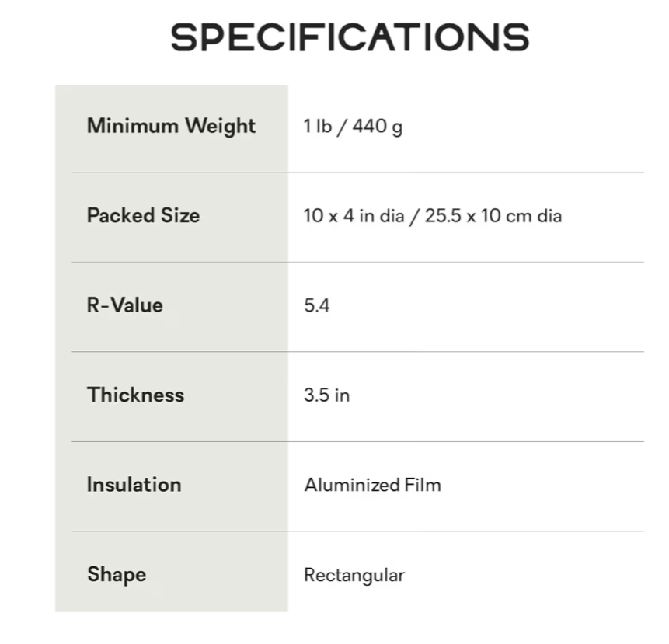Select the 440 g metric weight
Viewport: 669px width, 644px height.
pos(378,127)
